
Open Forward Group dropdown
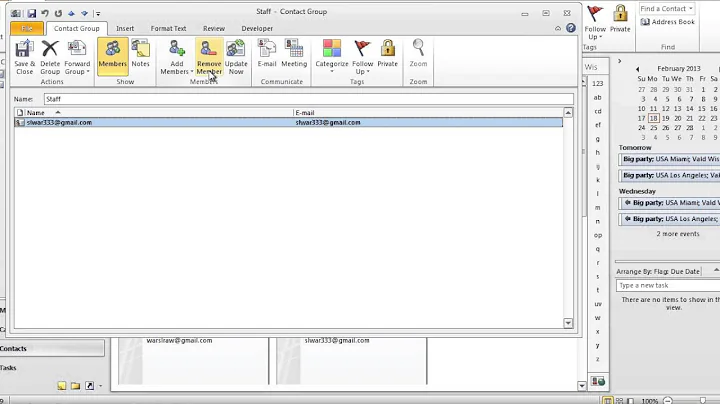[77, 57]
